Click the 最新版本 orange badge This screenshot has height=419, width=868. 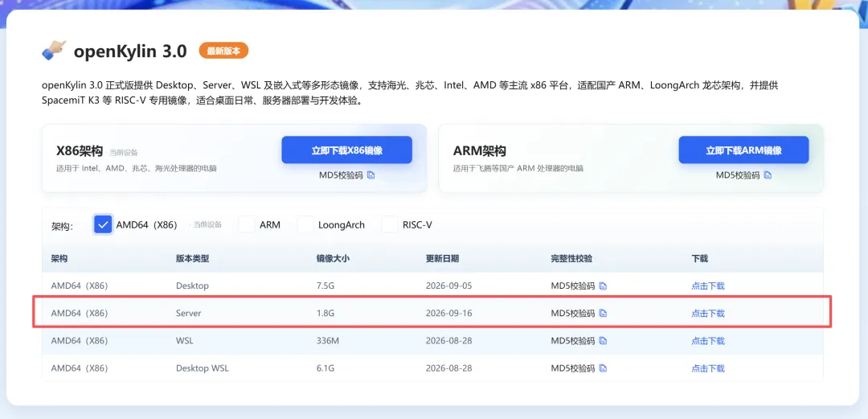(x=223, y=51)
